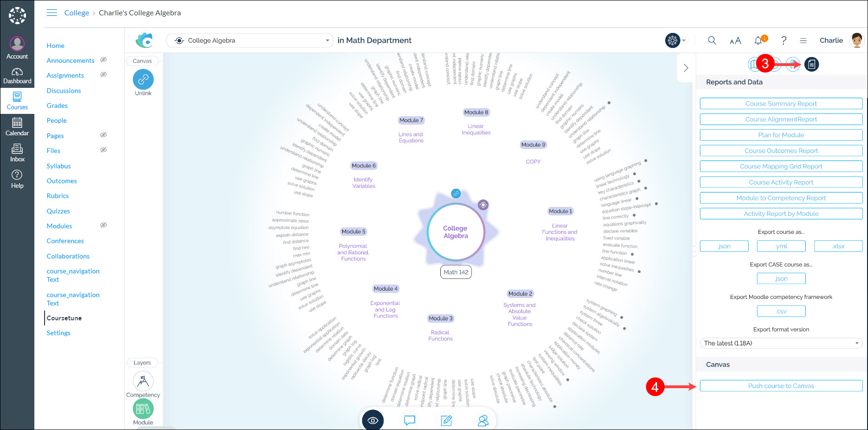Collapse the right panel with chevron arrow
The width and height of the screenshot is (868, 430).
tap(686, 68)
